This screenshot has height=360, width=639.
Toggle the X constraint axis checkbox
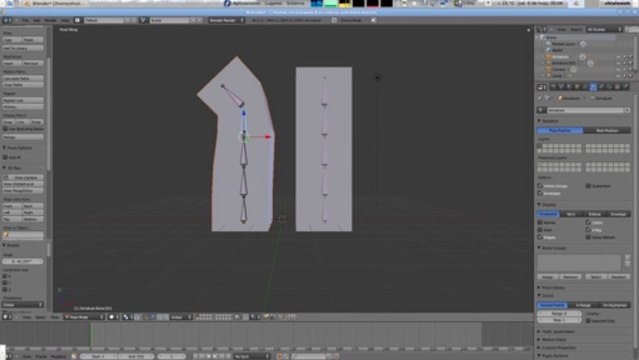[x=5, y=276]
